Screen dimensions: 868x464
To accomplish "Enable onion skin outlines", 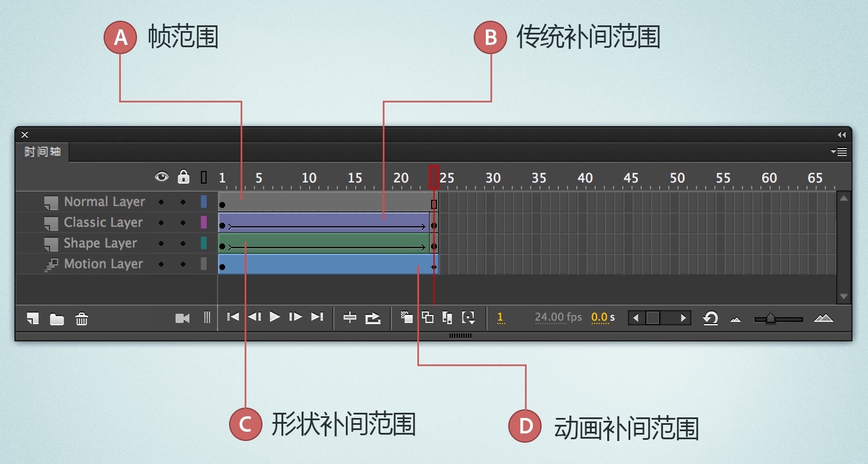I will (428, 317).
